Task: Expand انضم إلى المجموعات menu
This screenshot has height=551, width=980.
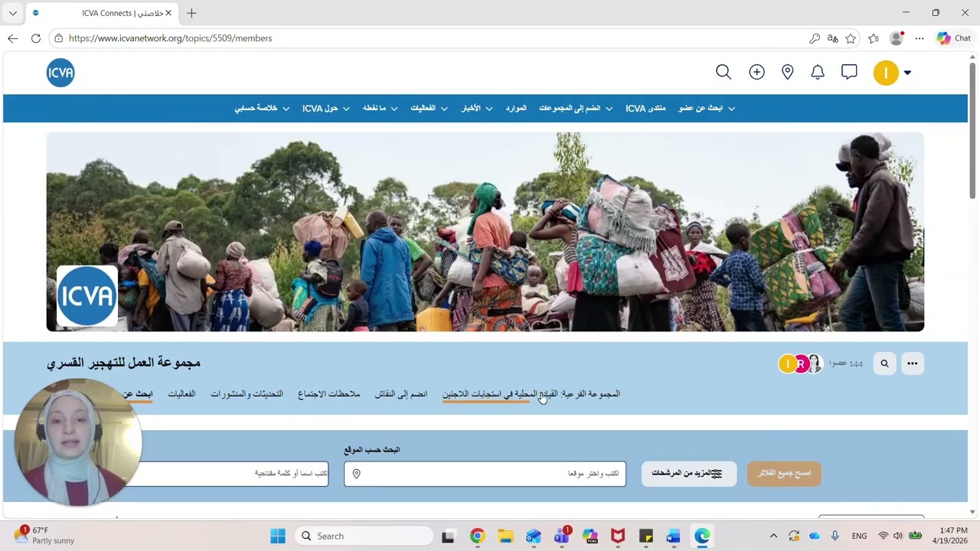Action: pos(576,109)
